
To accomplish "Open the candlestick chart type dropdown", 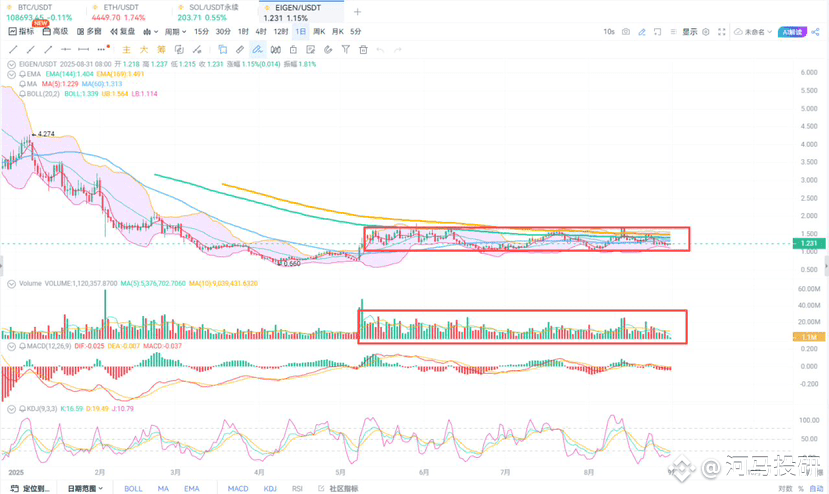I will click(x=150, y=32).
